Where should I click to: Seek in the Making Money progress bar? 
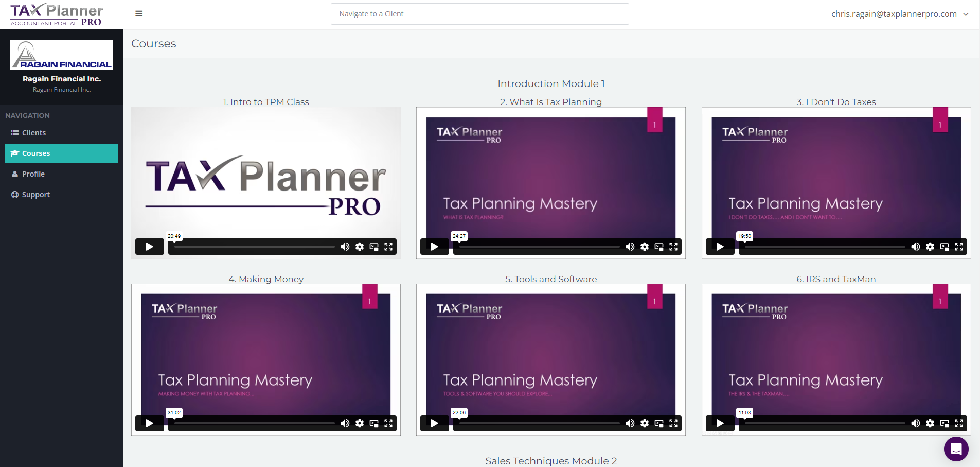[255, 423]
